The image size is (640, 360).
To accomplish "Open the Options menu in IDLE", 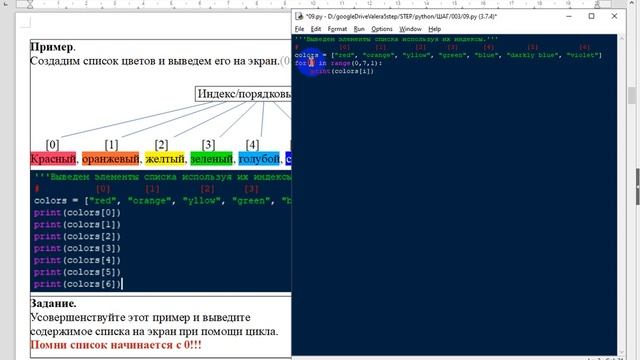I will pos(382,29).
